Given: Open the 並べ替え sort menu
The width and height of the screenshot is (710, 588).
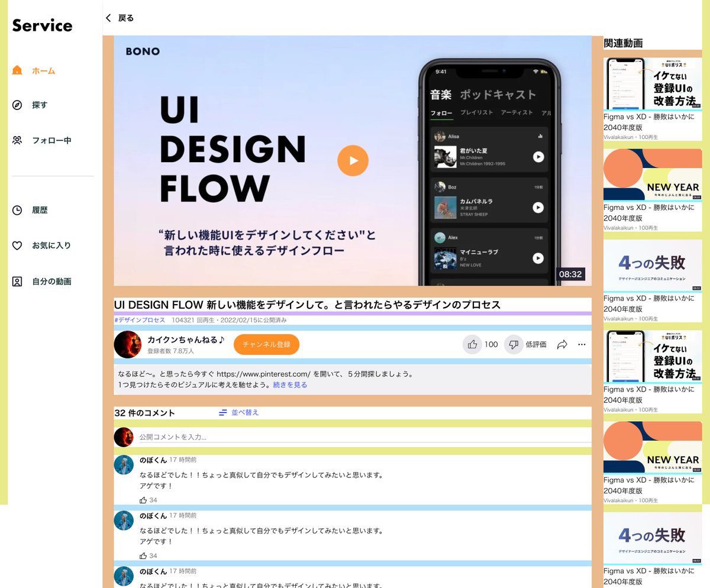Looking at the screenshot, I should (238, 412).
